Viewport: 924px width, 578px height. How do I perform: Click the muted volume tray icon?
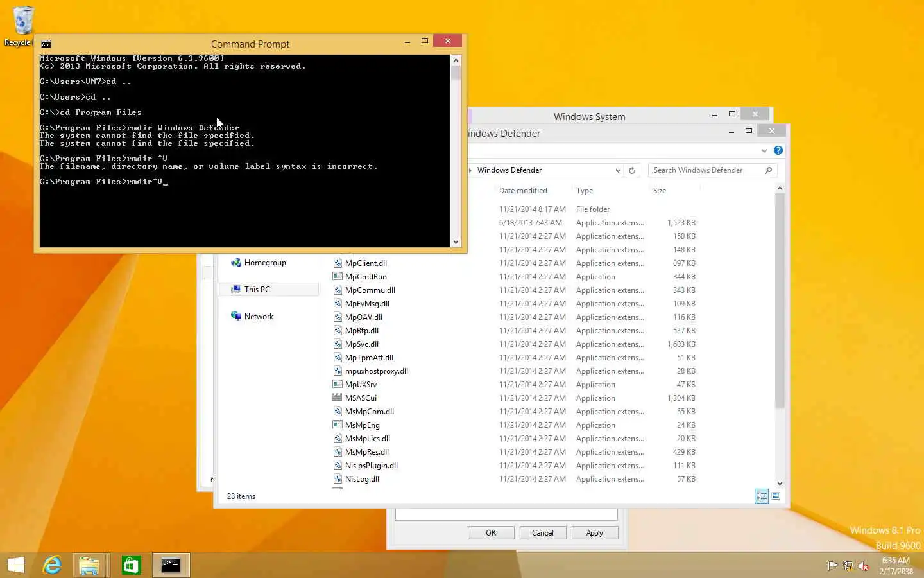coord(864,566)
